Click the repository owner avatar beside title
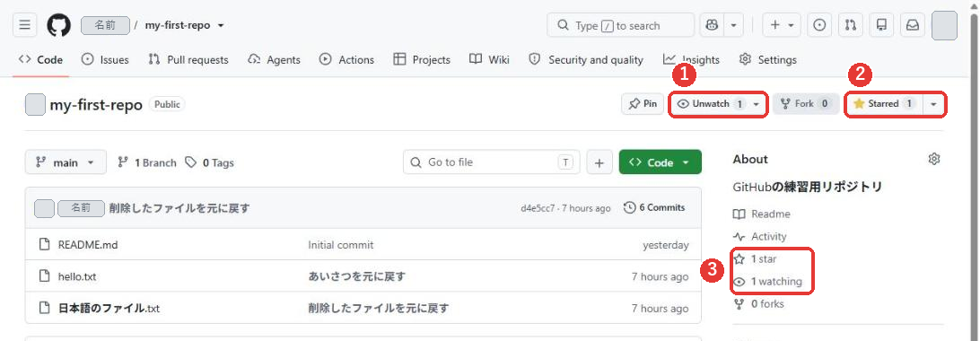980x341 pixels. [x=35, y=105]
